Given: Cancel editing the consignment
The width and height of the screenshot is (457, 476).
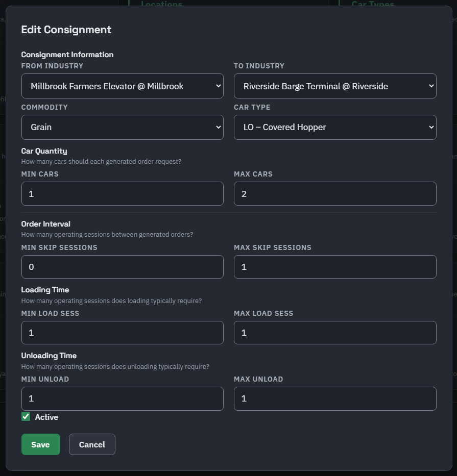Looking at the screenshot, I should pyautogui.click(x=92, y=444).
